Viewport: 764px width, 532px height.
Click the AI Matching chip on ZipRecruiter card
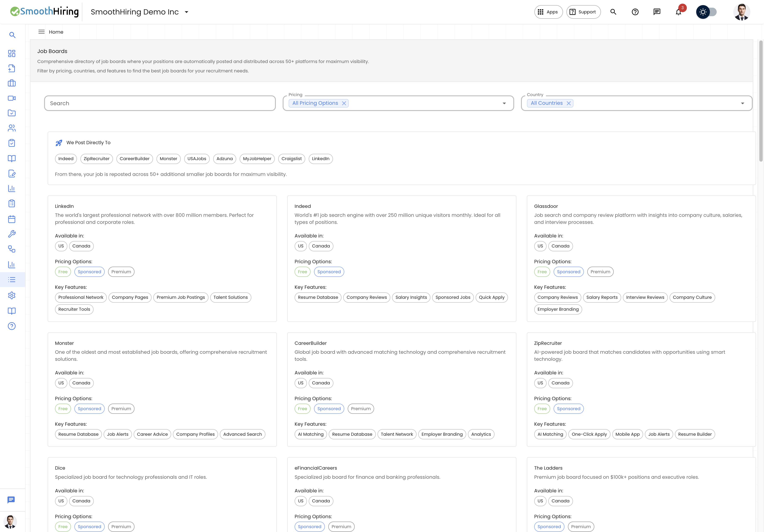[550, 434]
